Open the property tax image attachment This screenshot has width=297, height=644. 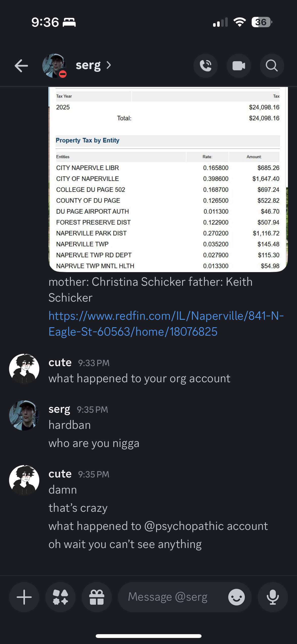pyautogui.click(x=168, y=179)
